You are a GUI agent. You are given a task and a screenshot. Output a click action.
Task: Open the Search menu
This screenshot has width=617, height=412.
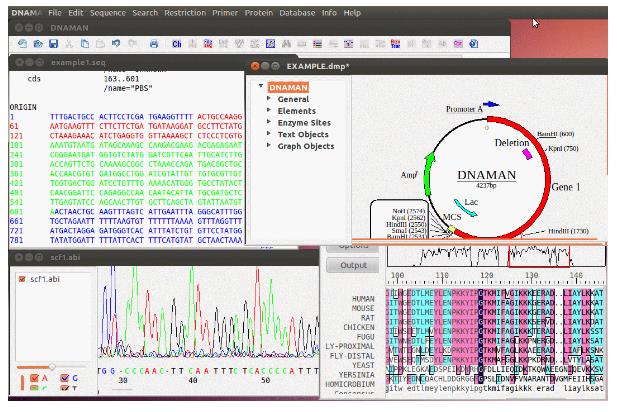[145, 13]
